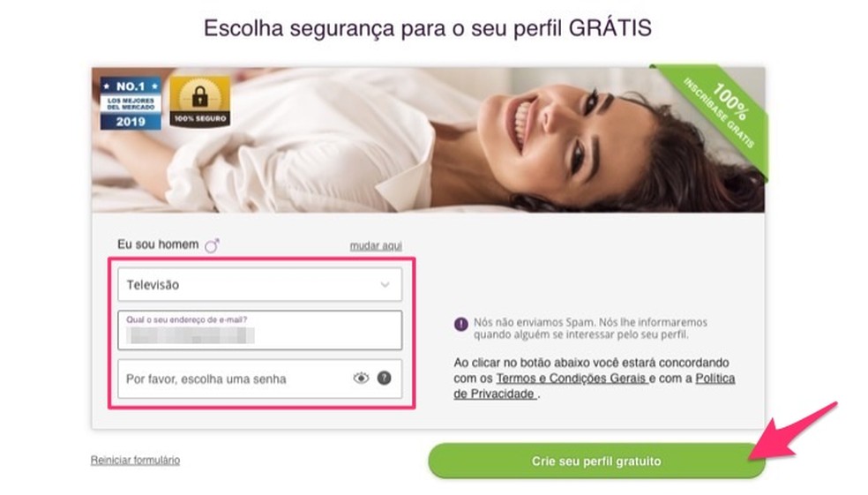
Task: Click the 100% Seguro padlock badge
Action: click(x=200, y=101)
